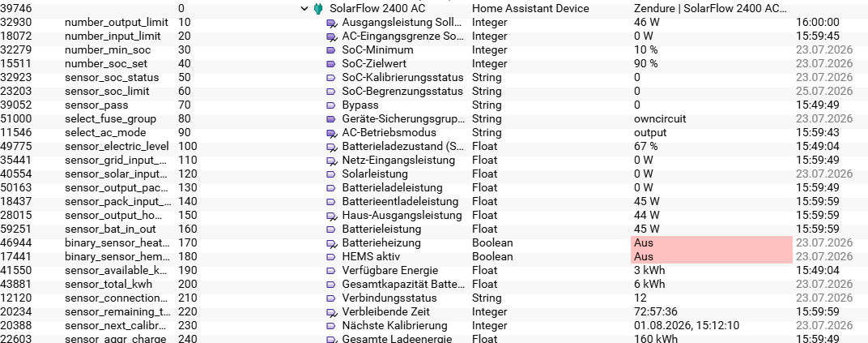The image size is (868, 343).
Task: Collapse the SolarFlow 2400 AC device node
Action: point(304,9)
